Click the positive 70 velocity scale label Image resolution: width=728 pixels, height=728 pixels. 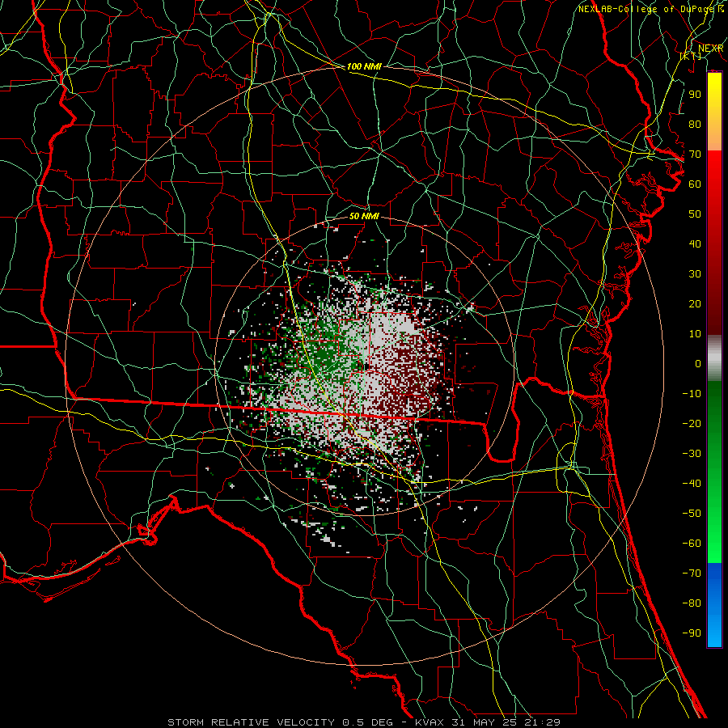695,154
